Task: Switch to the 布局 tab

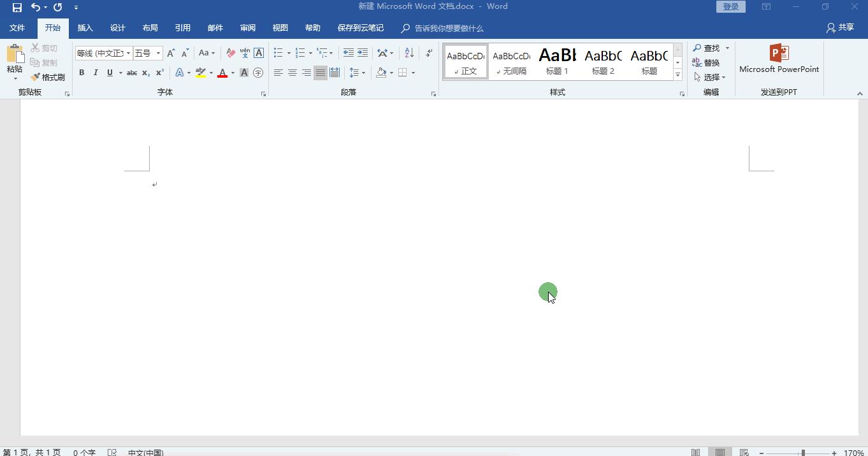Action: click(x=150, y=28)
